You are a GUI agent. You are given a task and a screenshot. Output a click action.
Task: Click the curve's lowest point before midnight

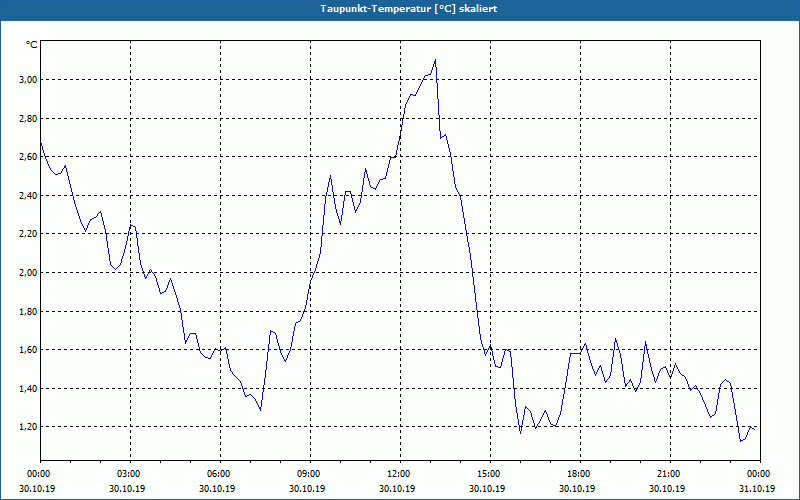(x=740, y=441)
